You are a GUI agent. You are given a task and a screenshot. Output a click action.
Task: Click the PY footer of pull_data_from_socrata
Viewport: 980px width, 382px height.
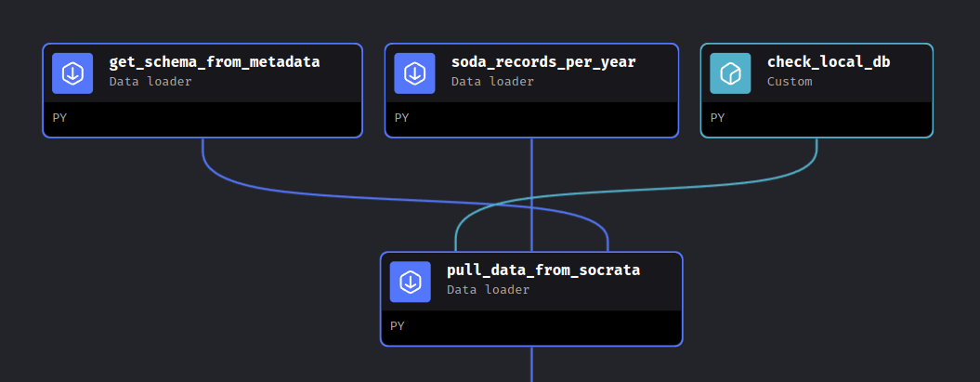pyautogui.click(x=531, y=327)
